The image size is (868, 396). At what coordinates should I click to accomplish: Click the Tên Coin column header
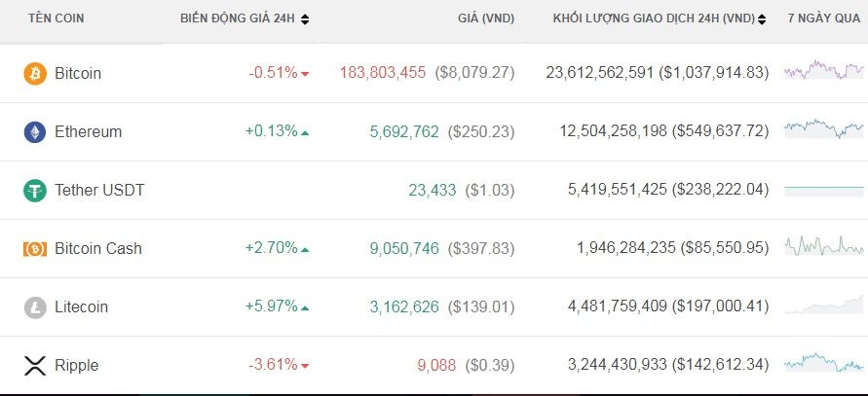click(x=54, y=18)
